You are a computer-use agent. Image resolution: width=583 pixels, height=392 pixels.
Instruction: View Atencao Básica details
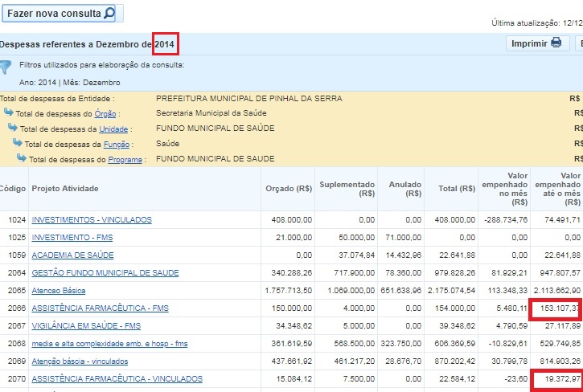click(58, 291)
